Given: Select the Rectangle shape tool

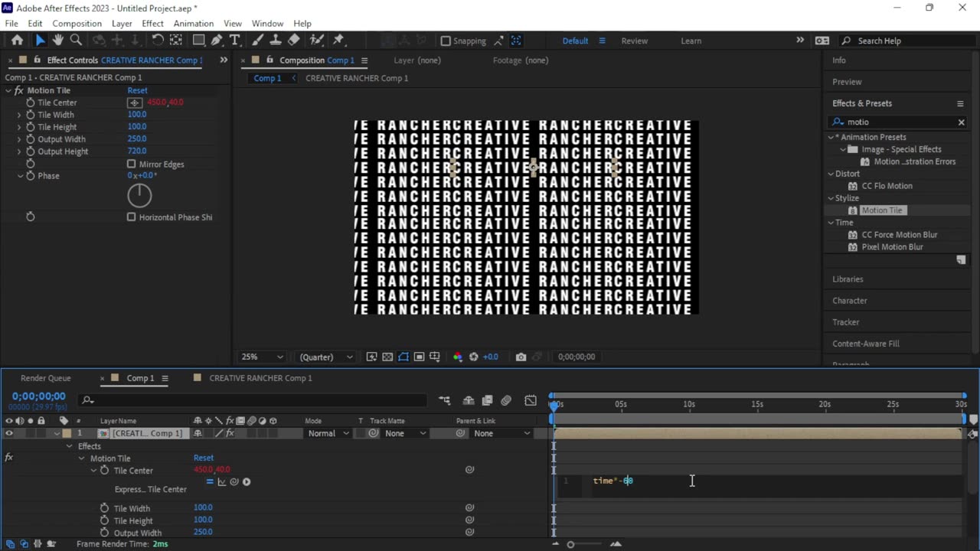Looking at the screenshot, I should tap(198, 41).
